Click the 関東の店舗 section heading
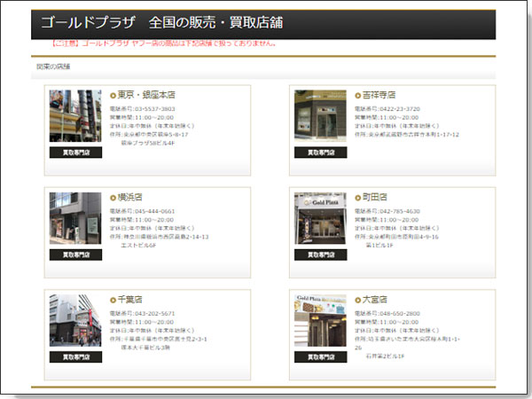Viewport: 532px width, 399px height. click(x=53, y=66)
